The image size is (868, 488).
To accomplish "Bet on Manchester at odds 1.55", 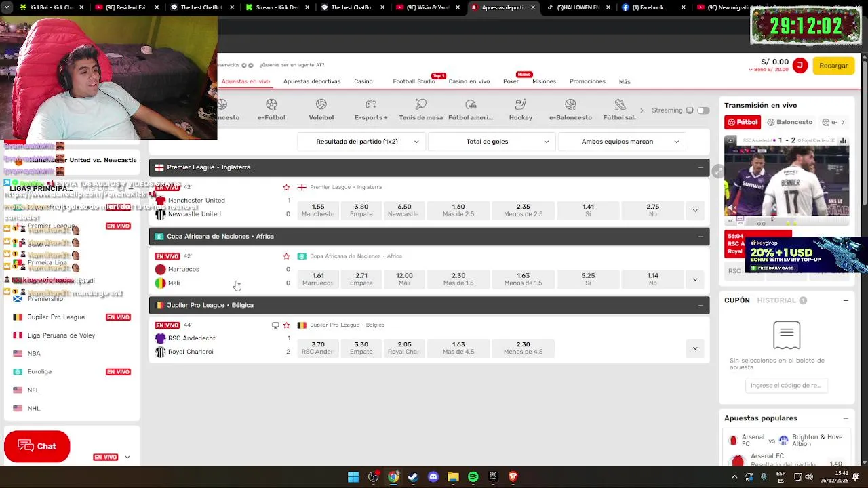I will [318, 210].
